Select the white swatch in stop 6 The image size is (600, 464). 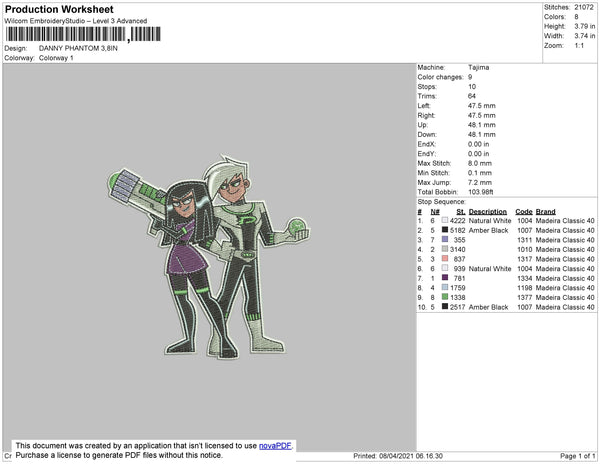tap(445, 268)
